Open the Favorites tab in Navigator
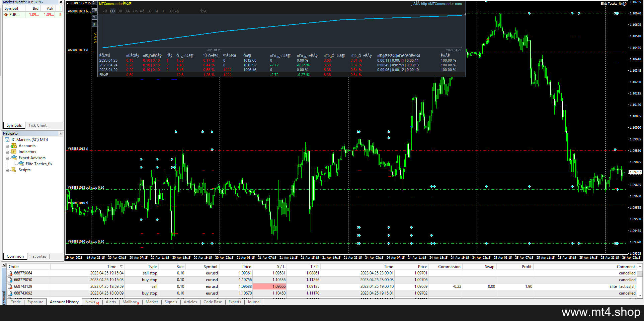Viewport: 644px width, 321px height. (38, 256)
